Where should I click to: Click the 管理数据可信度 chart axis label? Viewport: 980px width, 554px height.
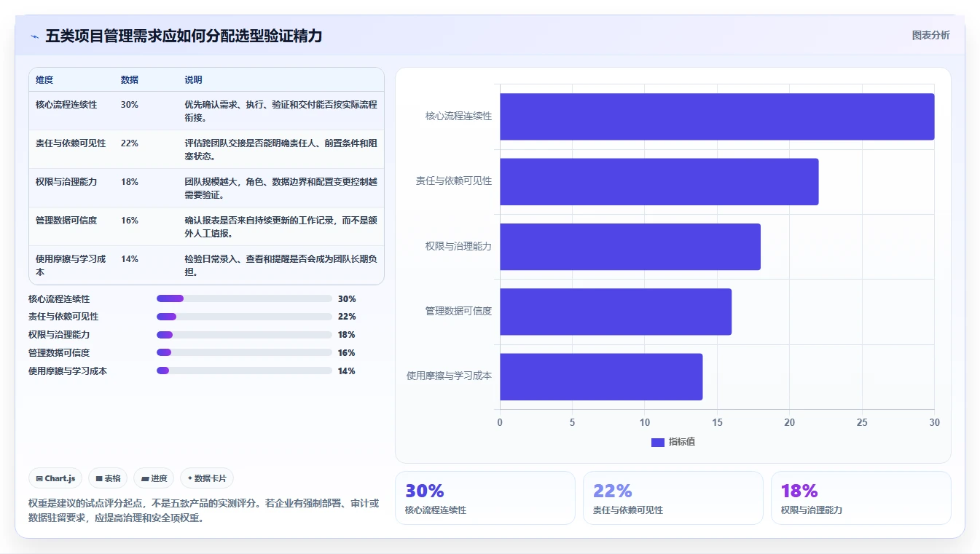point(458,311)
